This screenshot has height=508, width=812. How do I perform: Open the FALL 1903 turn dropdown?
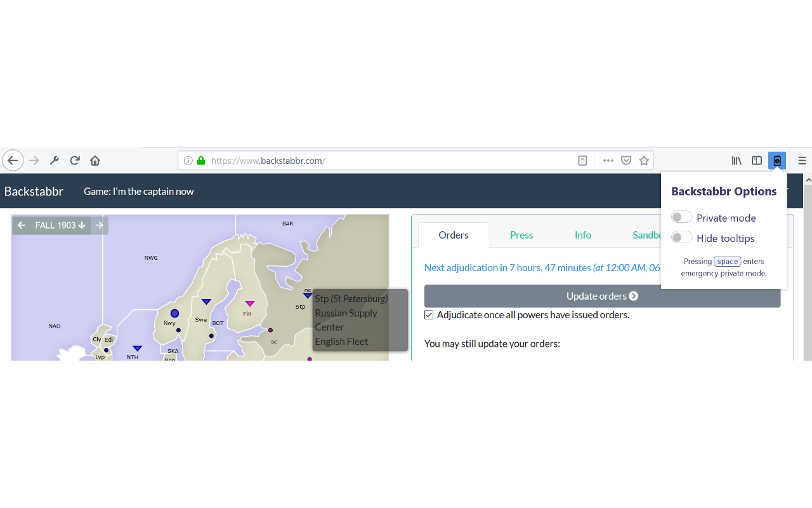pyautogui.click(x=60, y=225)
